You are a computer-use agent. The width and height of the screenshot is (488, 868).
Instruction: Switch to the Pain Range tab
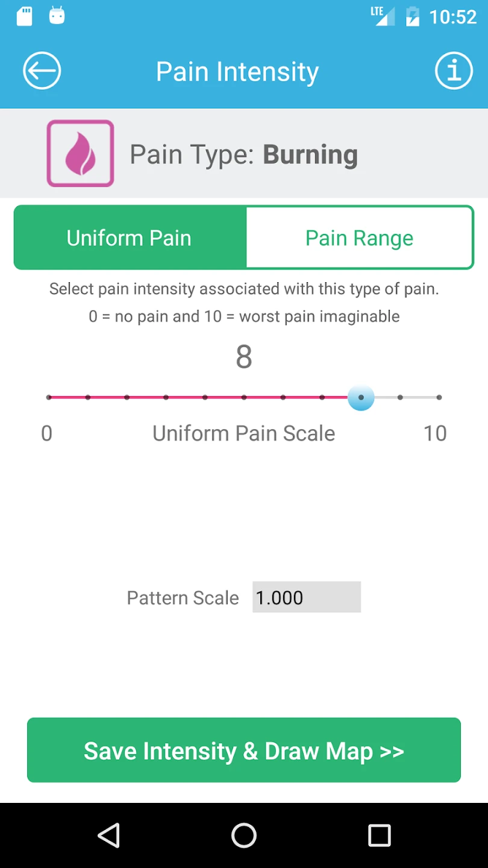click(x=360, y=238)
